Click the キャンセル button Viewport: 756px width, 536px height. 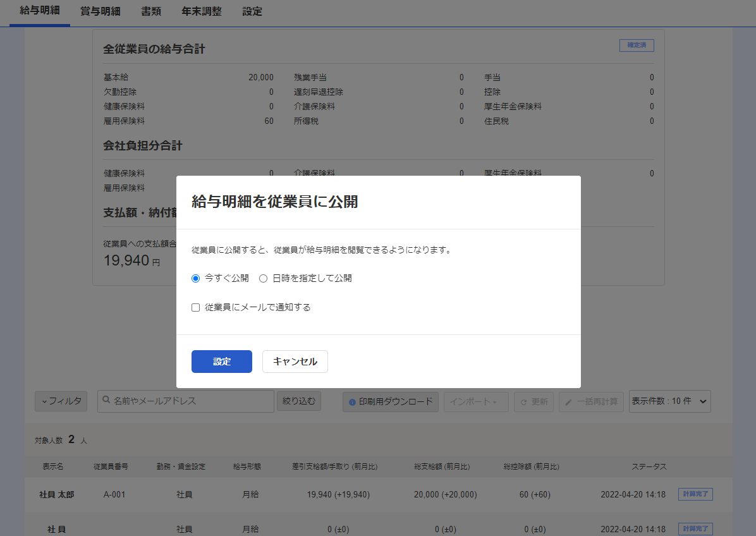(x=295, y=362)
